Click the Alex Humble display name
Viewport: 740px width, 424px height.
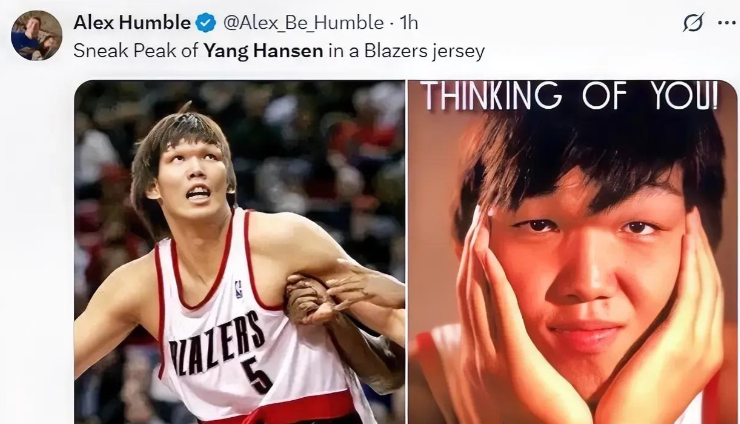(132, 22)
